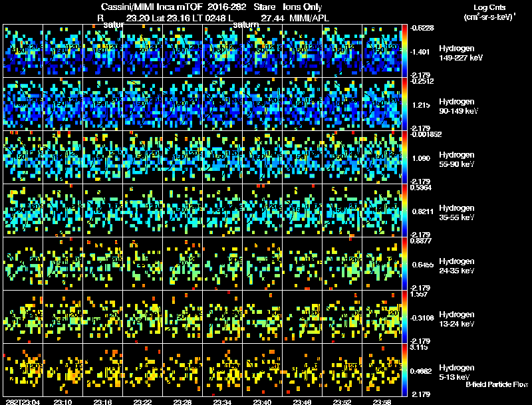
Task: Click the 0.2512 colorbar value
Action: (422, 81)
